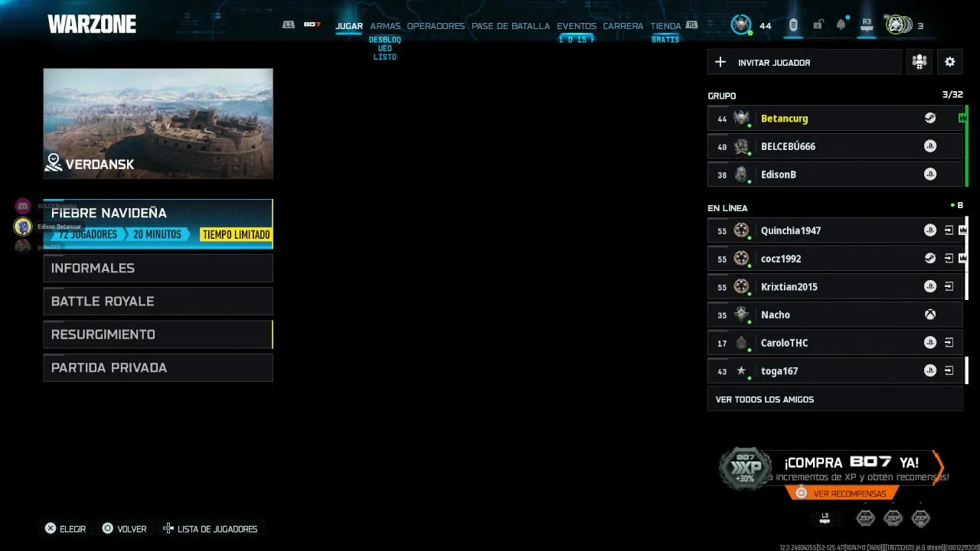This screenshot has width=980, height=551.
Task: Select party member EdisonB
Action: (x=835, y=174)
